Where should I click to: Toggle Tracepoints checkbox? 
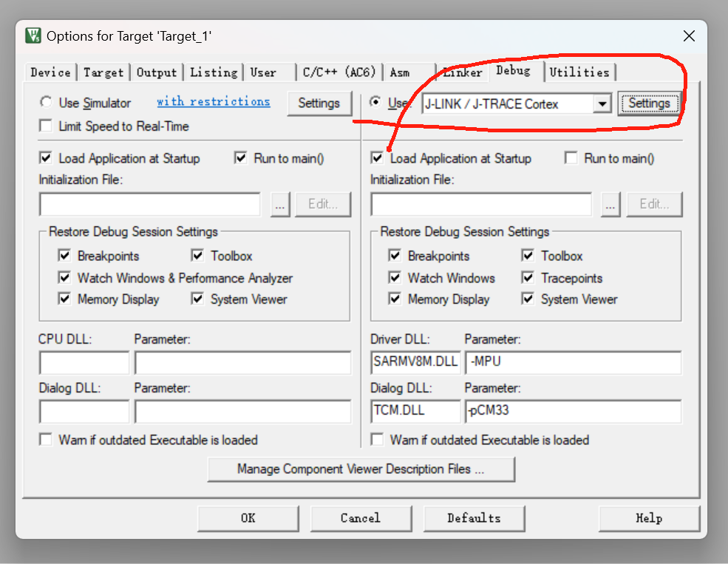[528, 278]
